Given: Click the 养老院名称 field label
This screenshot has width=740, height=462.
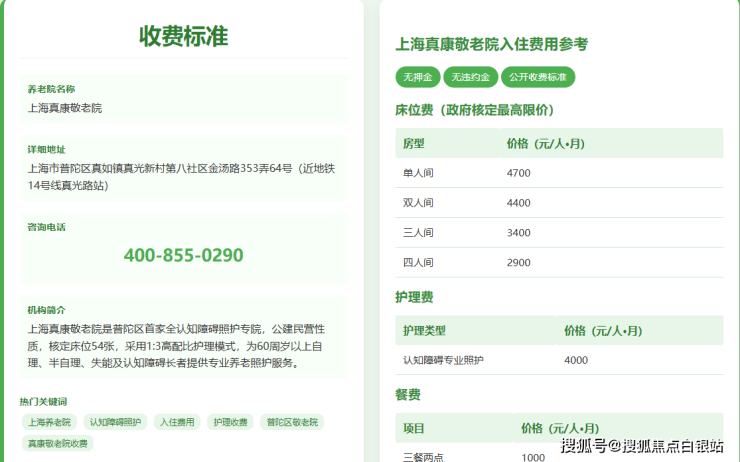Looking at the screenshot, I should 51,89.
